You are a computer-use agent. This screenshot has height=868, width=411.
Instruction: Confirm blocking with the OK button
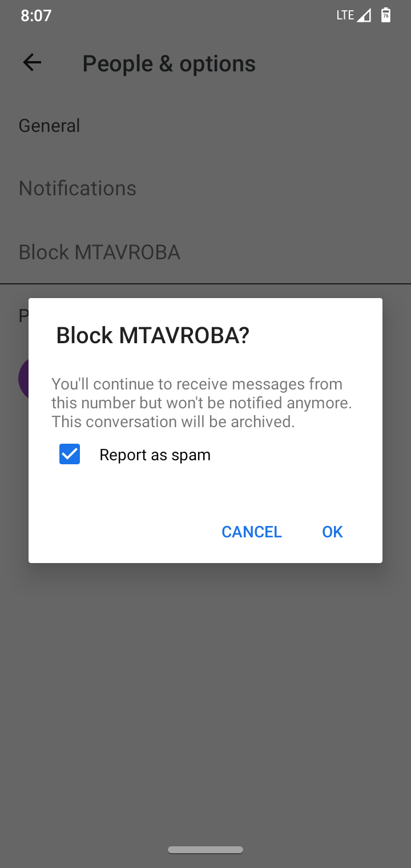point(332,532)
